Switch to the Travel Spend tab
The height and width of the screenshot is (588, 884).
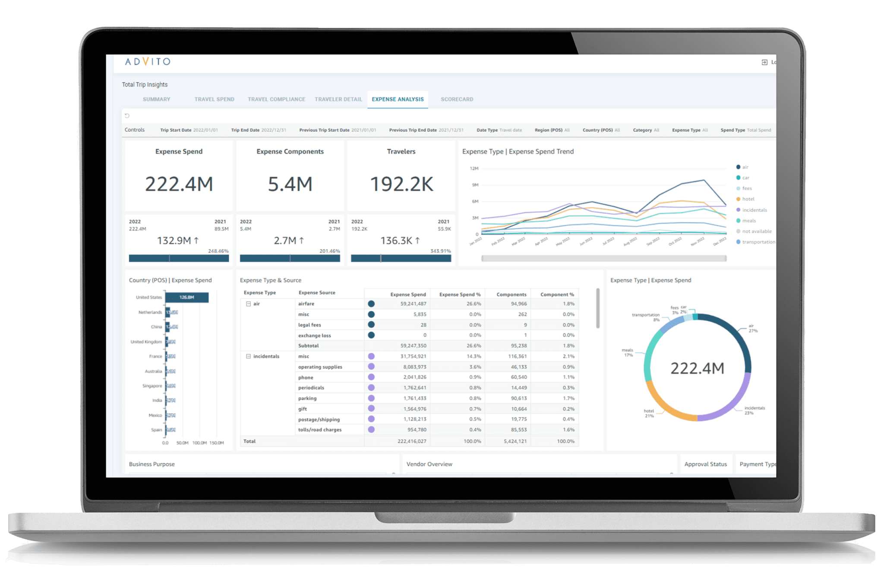click(x=214, y=99)
